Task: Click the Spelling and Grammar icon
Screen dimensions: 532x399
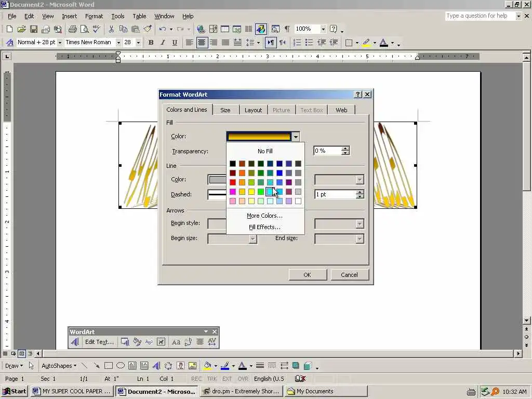Action: [97, 29]
